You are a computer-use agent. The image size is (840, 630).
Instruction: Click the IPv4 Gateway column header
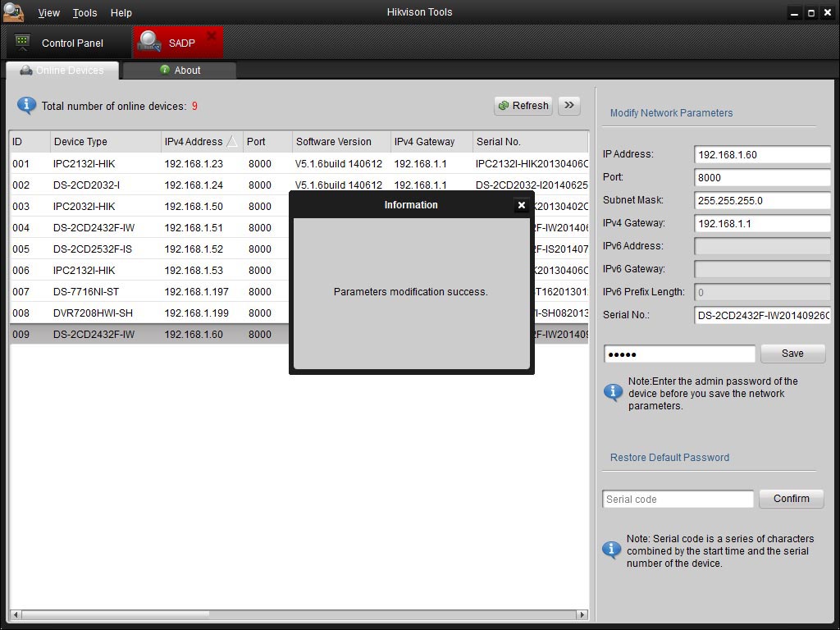[431, 141]
